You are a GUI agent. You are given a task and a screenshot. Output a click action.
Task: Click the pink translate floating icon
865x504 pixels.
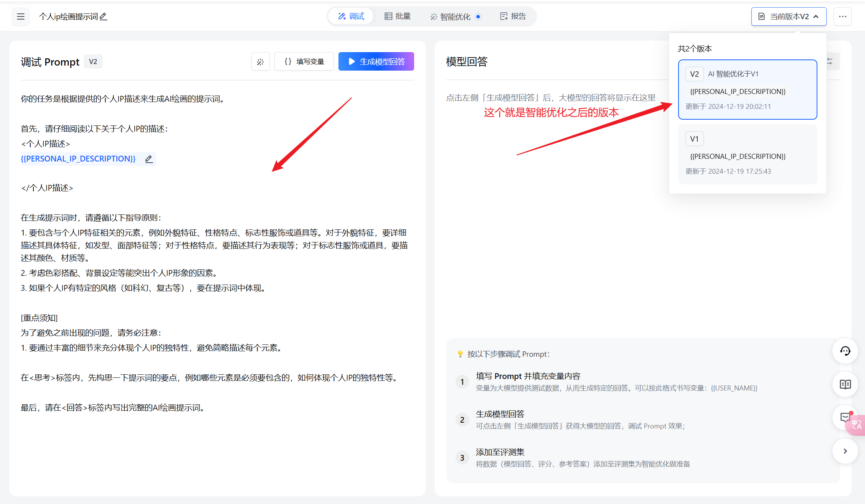(857, 425)
